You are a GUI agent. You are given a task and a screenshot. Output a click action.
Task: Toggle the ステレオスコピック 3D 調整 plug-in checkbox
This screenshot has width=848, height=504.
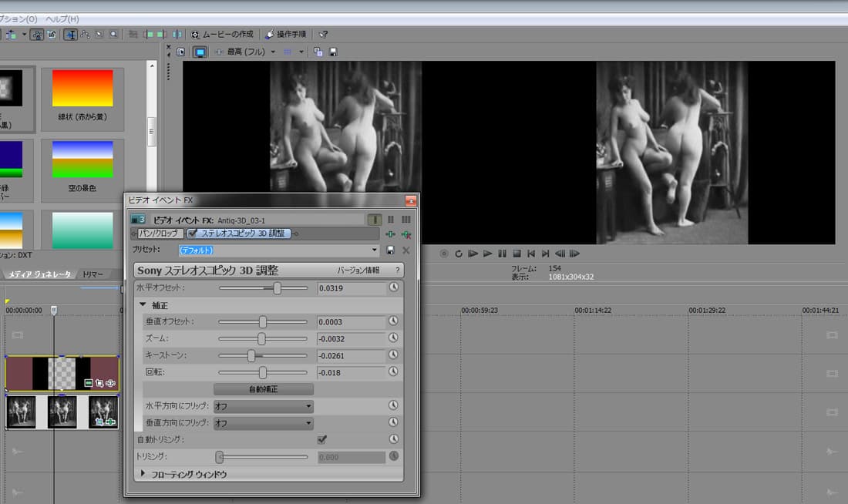[193, 234]
